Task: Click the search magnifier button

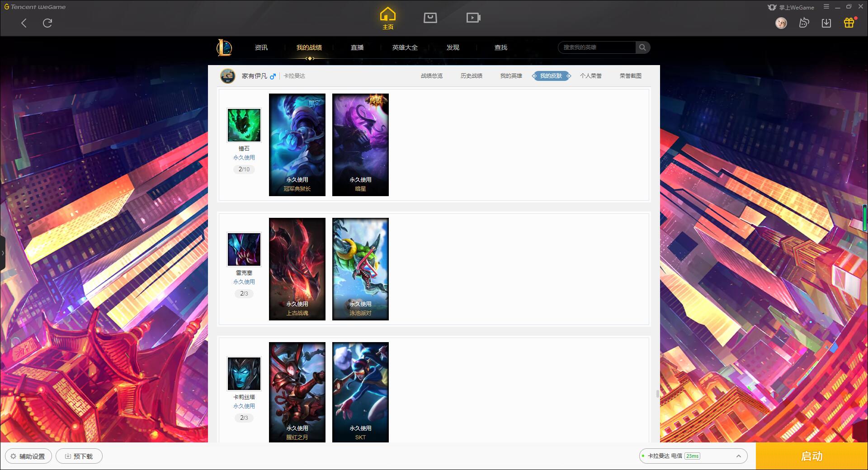Action: tap(642, 47)
